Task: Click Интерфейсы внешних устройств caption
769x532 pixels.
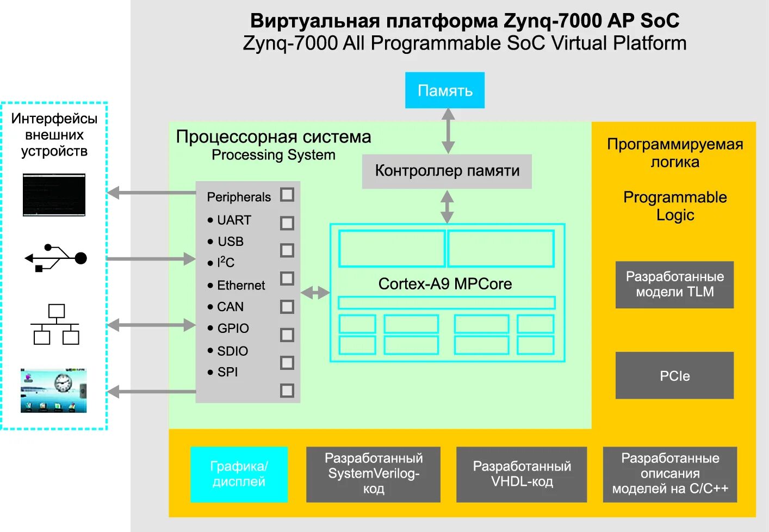Action: (x=54, y=135)
